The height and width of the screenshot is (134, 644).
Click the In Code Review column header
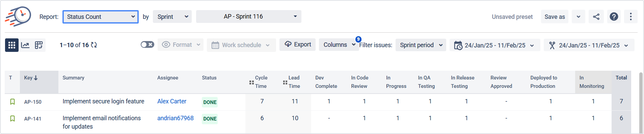tap(360, 82)
